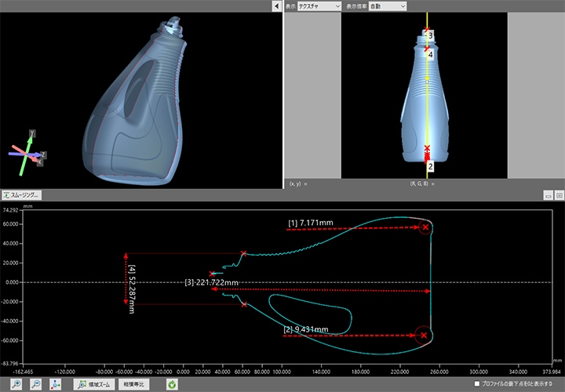Select measurement label [1] 7.171mm
This screenshot has height=392, width=565.
(311, 223)
